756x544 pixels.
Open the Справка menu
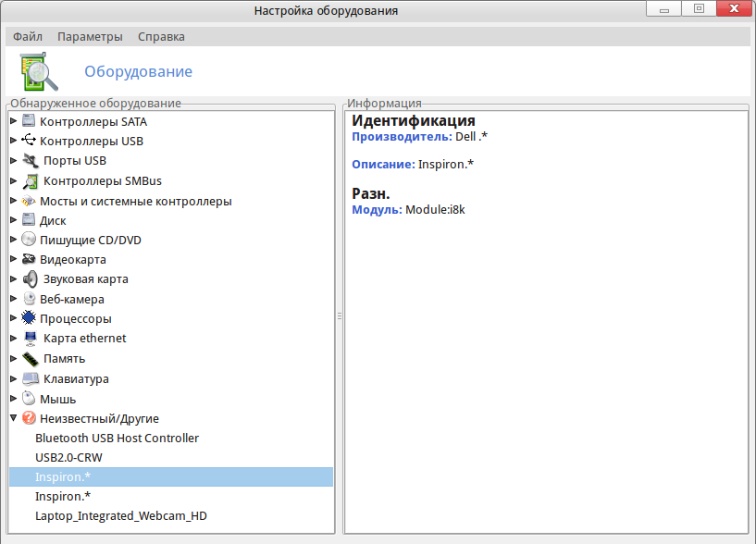(161, 37)
